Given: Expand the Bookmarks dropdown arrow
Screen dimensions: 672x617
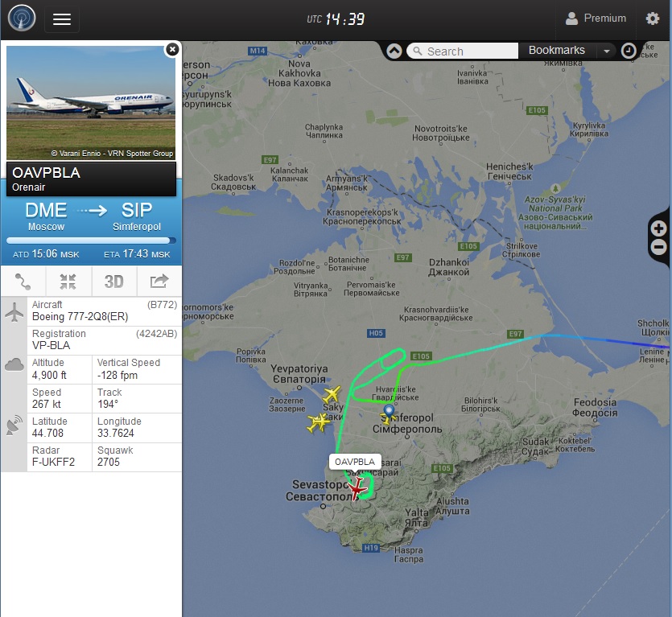Looking at the screenshot, I should (x=606, y=51).
